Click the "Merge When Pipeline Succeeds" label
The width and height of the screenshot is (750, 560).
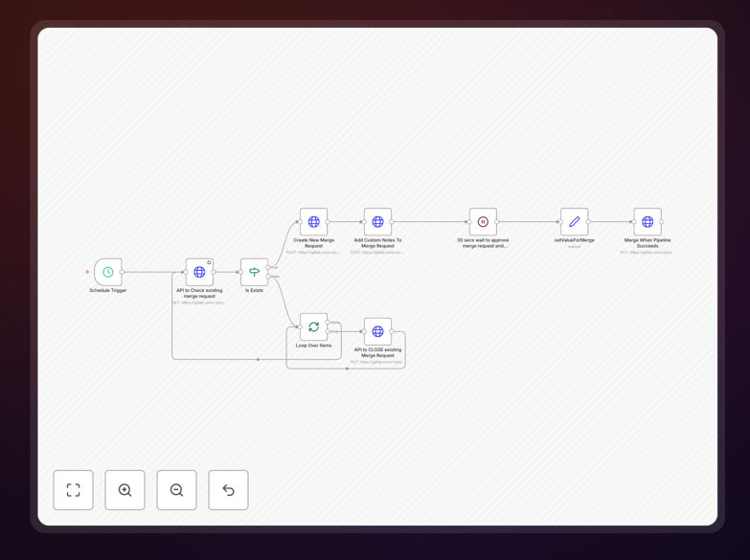tap(648, 243)
